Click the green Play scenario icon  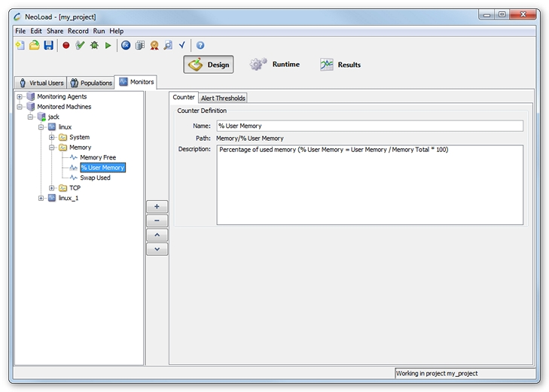(x=108, y=46)
